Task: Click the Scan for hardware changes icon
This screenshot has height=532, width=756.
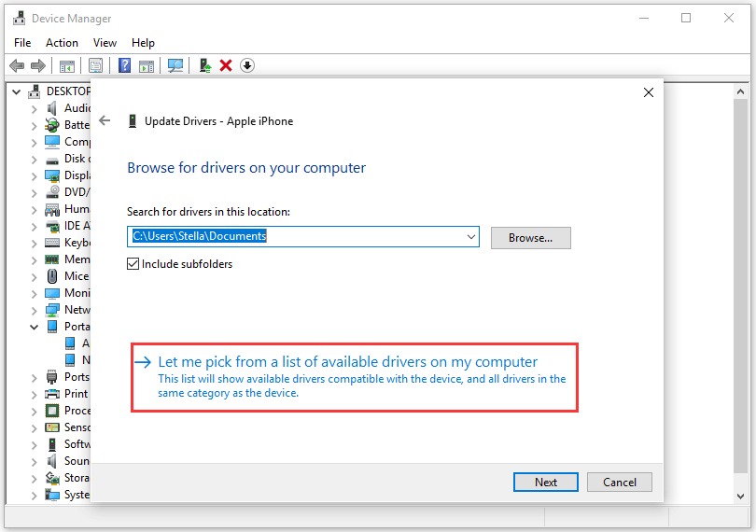Action: [175, 65]
